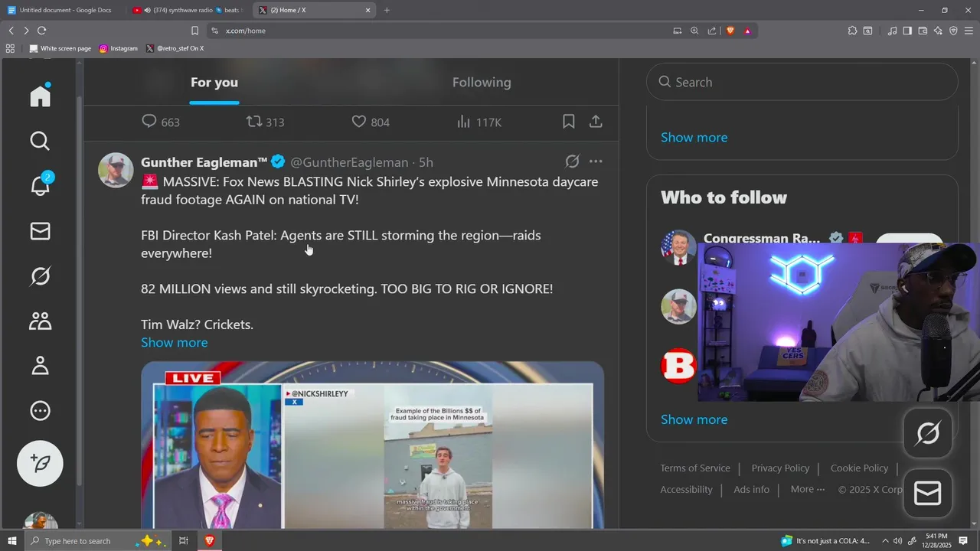Open Brave VPN shield icon
Image resolution: width=980 pixels, height=551 pixels.
(x=953, y=31)
